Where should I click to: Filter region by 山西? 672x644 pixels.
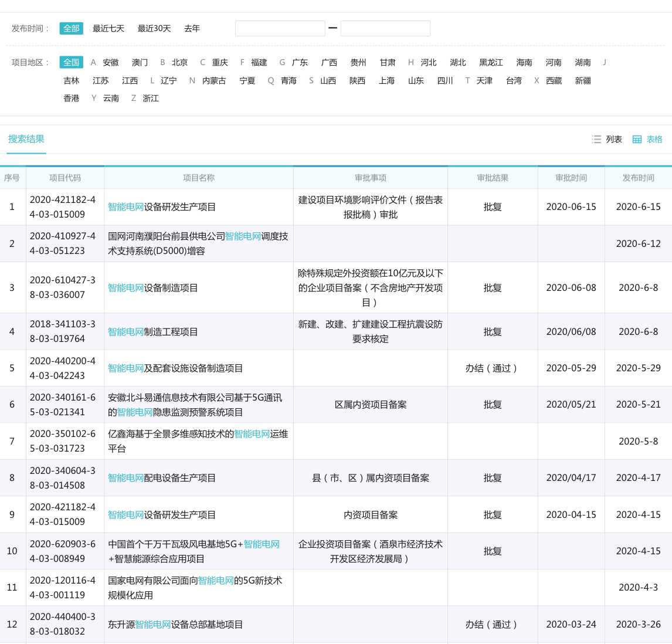[x=328, y=80]
